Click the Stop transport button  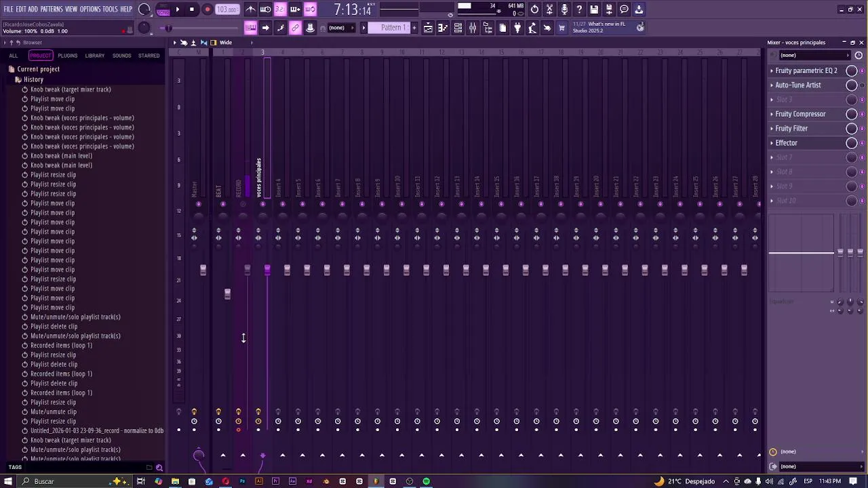192,9
